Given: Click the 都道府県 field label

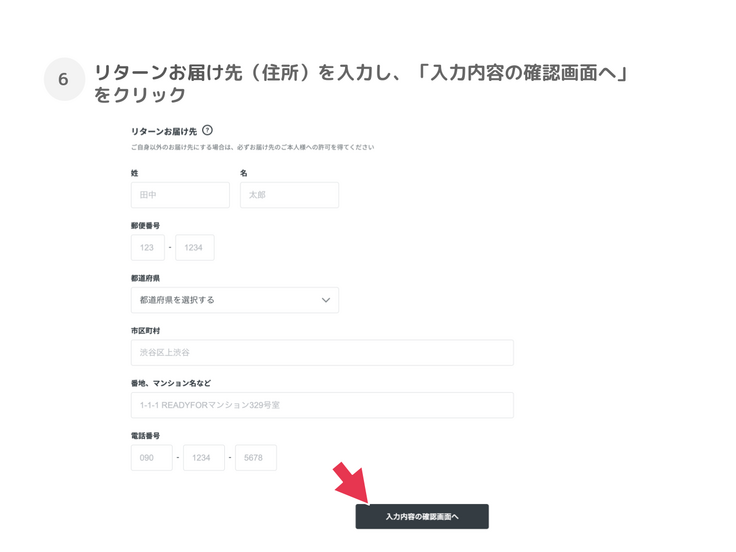Looking at the screenshot, I should pyautogui.click(x=145, y=278).
